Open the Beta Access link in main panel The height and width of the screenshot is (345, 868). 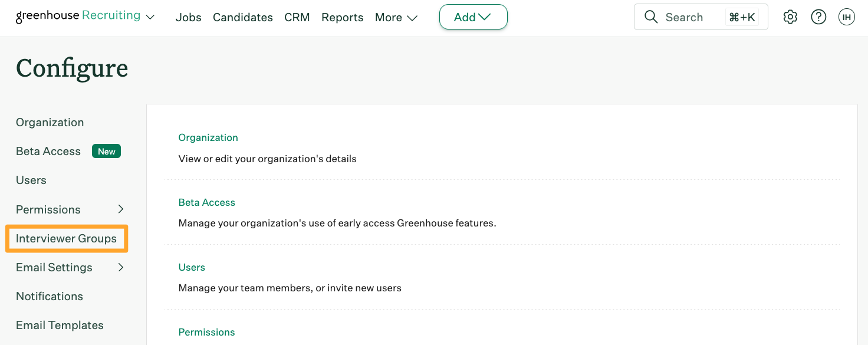207,202
